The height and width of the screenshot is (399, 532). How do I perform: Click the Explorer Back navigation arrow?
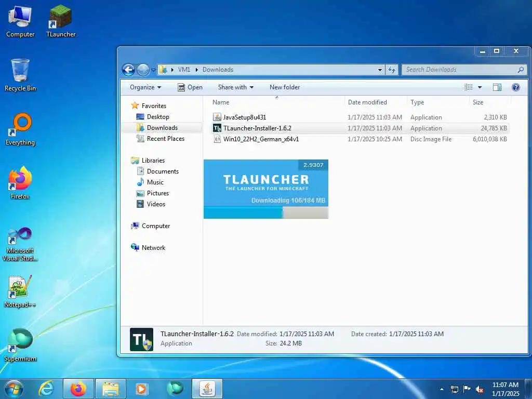point(129,70)
